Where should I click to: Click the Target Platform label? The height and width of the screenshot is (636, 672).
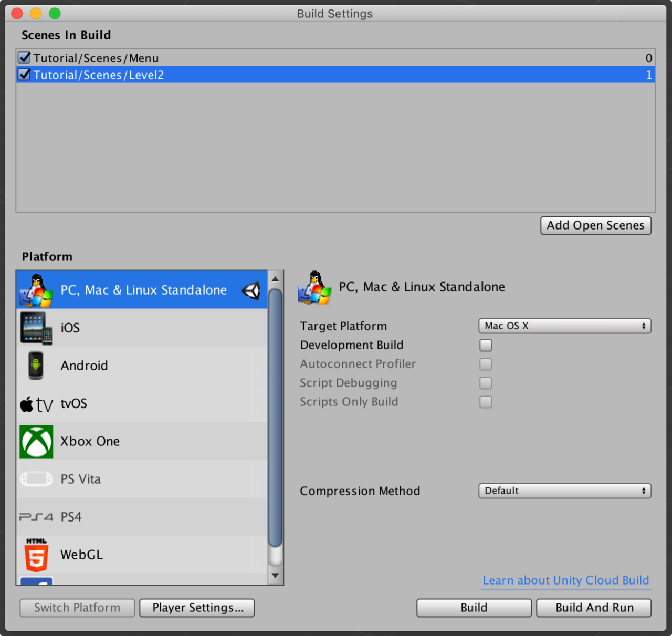pos(343,326)
